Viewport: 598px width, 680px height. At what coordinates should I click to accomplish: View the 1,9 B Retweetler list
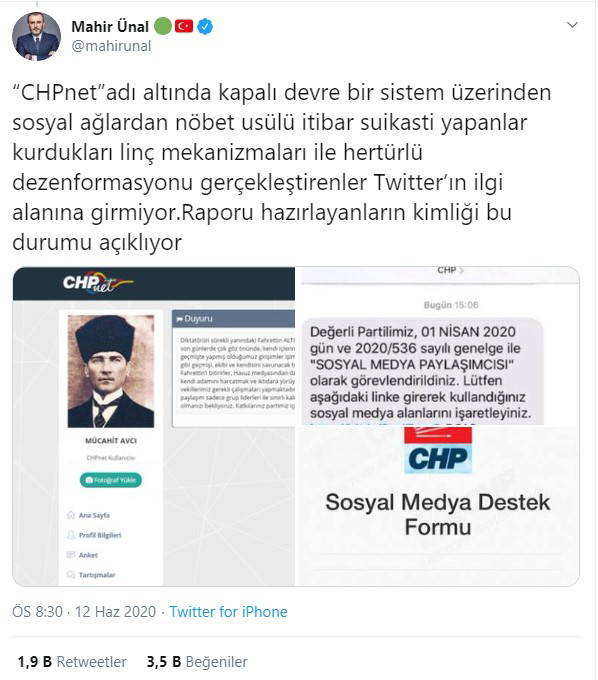tap(72, 662)
